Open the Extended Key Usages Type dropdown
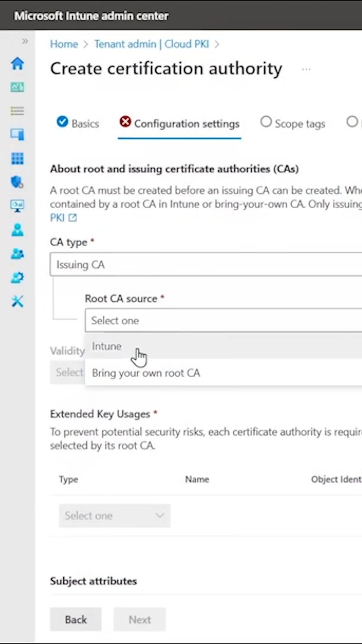 (x=115, y=516)
